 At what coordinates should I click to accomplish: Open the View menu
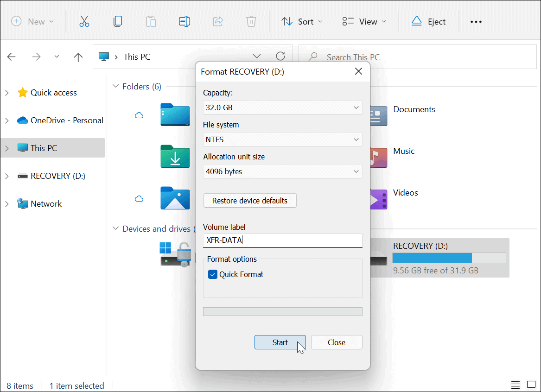coord(364,21)
